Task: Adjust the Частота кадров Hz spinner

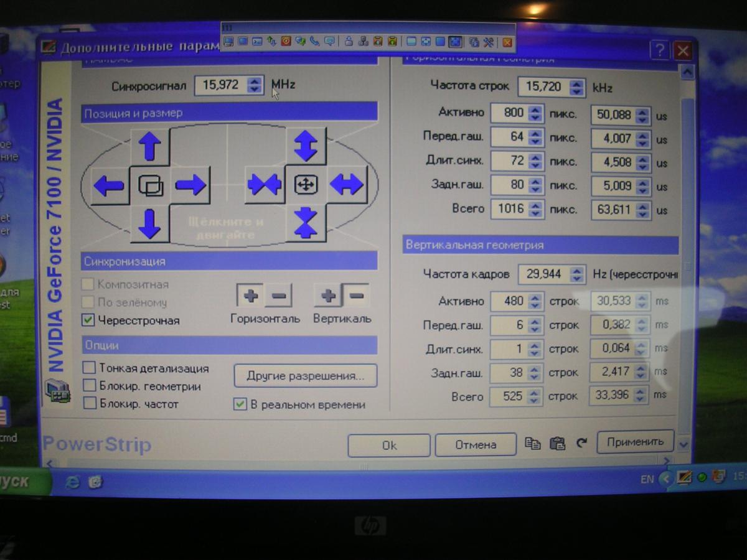Action: 577,274
